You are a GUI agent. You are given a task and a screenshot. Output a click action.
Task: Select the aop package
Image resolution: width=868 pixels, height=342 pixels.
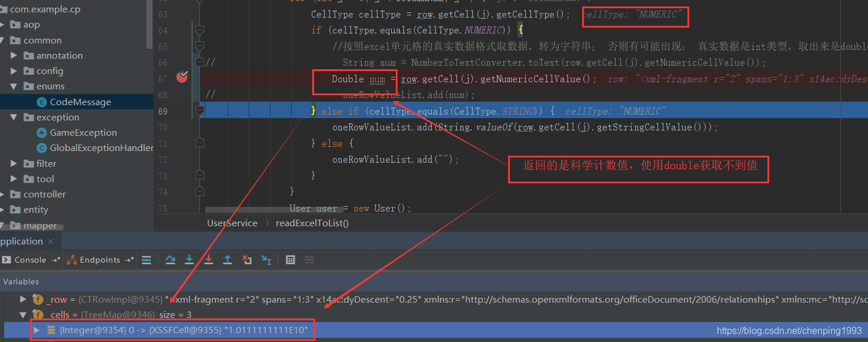pos(32,25)
